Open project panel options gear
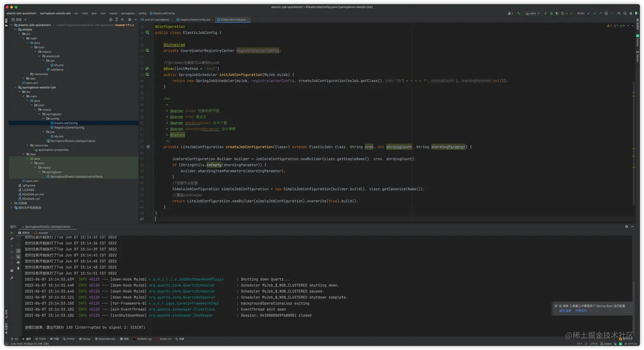Screen dimensions: 644x350 (130, 20)
